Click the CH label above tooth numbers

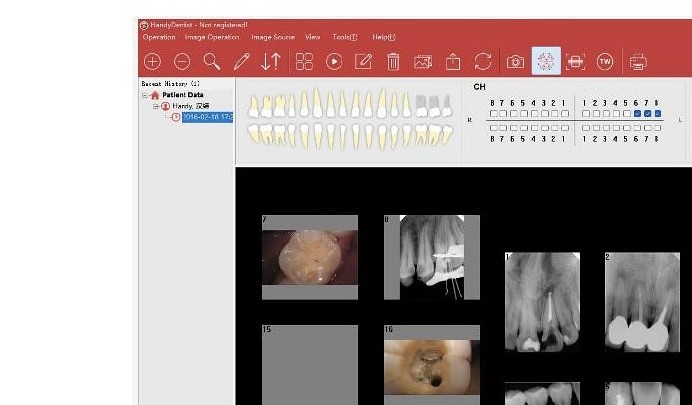pos(479,87)
